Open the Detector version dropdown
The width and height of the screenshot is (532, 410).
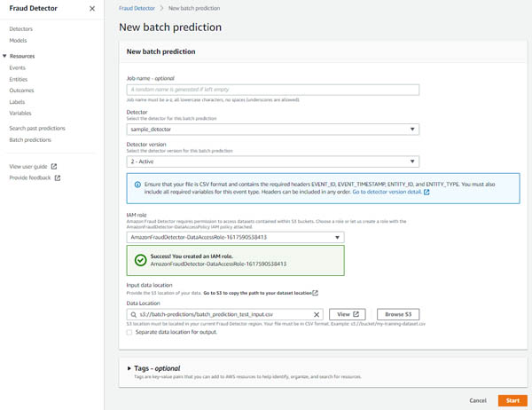point(273,162)
